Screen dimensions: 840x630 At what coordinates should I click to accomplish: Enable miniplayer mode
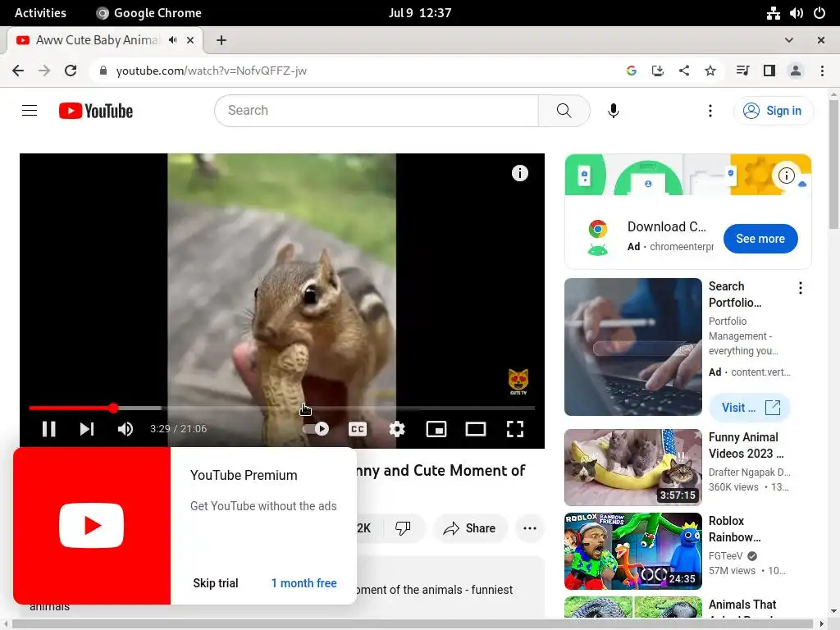point(436,429)
